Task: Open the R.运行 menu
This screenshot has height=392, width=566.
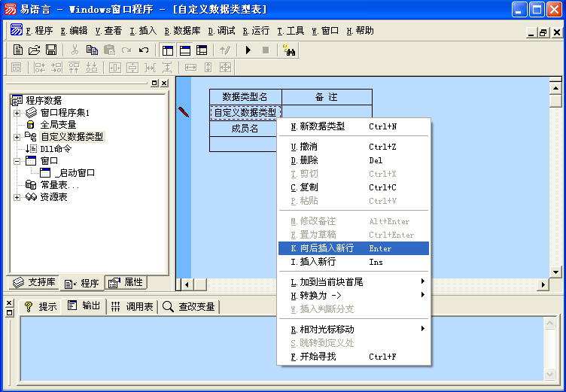Action: [256, 31]
